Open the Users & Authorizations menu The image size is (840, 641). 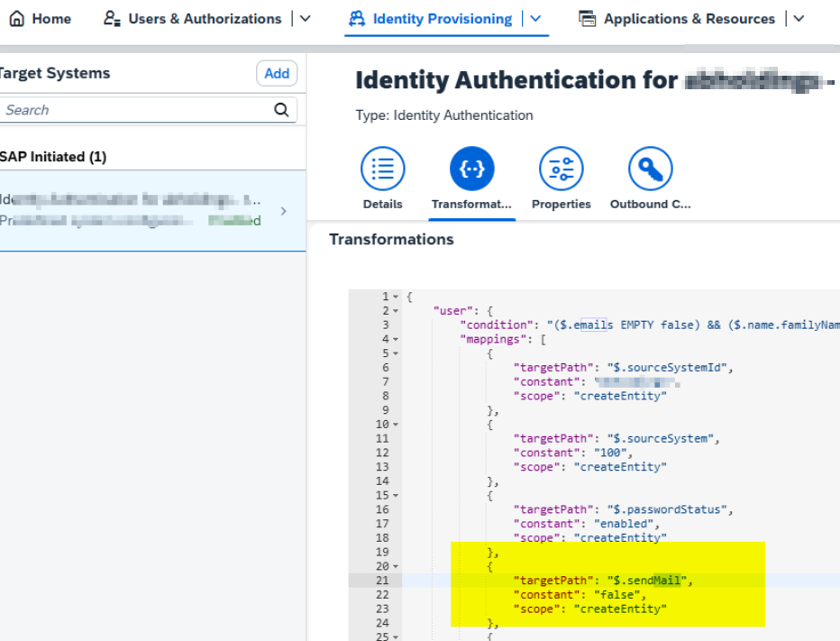pyautogui.click(x=205, y=19)
